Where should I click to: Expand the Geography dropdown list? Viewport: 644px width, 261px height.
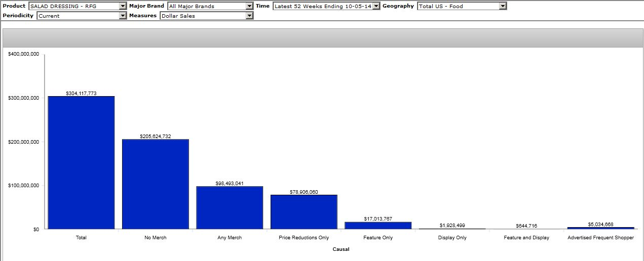[502, 6]
